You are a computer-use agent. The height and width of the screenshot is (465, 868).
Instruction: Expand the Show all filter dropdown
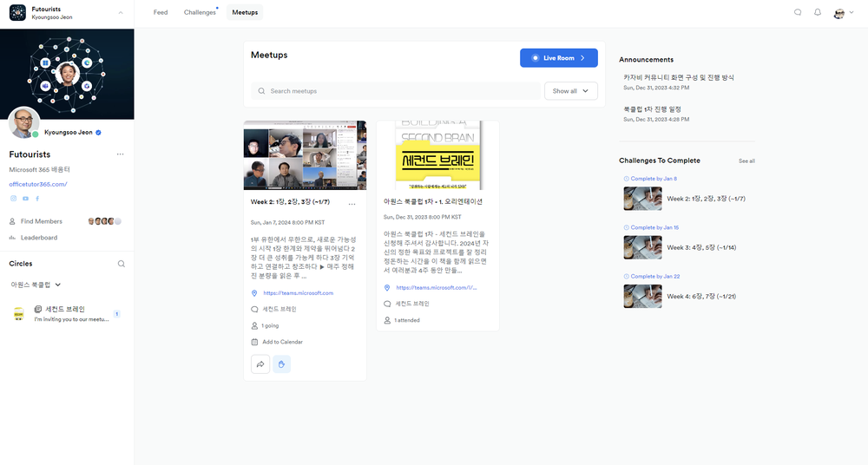tap(570, 91)
